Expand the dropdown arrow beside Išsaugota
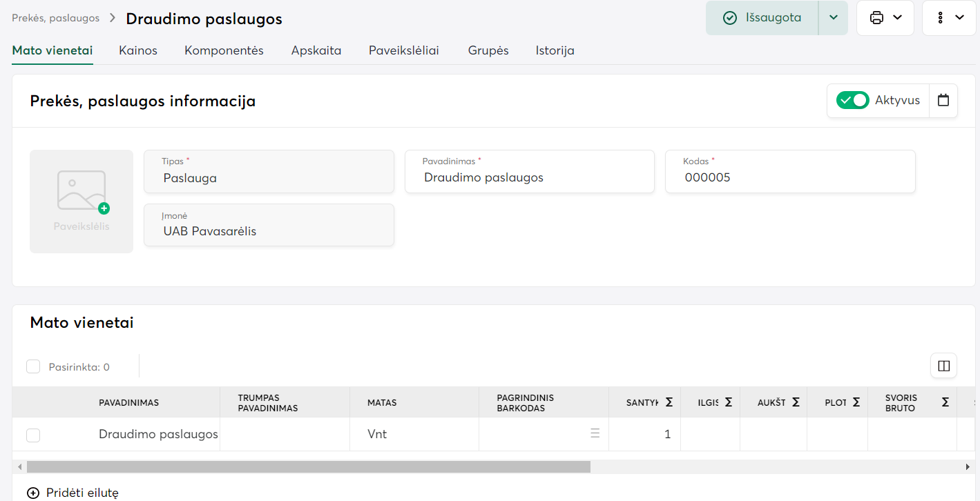 833,18
